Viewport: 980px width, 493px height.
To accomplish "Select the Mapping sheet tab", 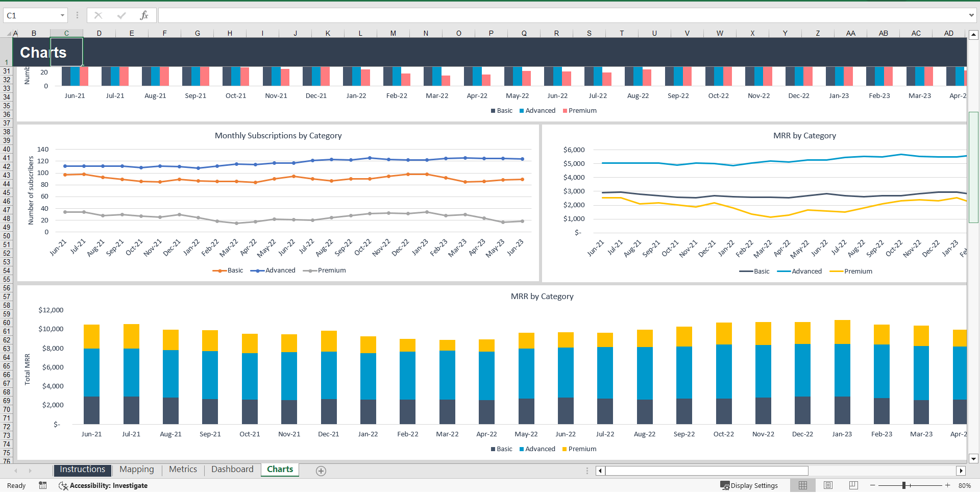I will 136,469.
